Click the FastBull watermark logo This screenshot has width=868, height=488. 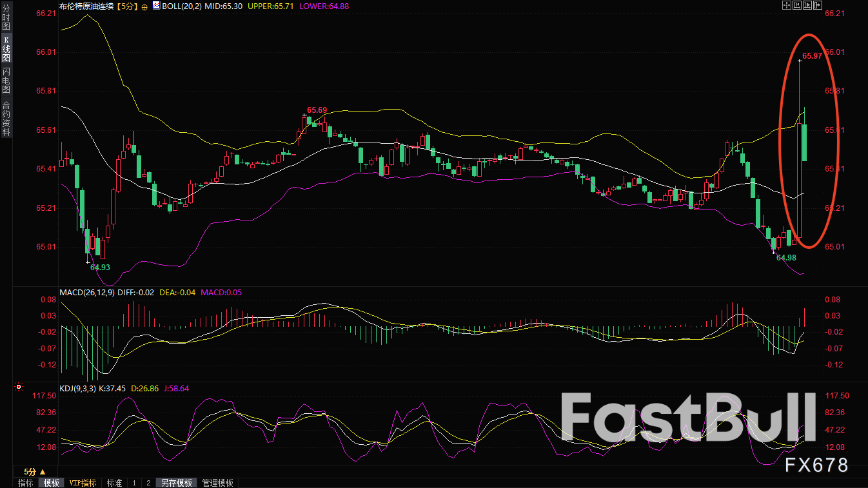(687, 418)
